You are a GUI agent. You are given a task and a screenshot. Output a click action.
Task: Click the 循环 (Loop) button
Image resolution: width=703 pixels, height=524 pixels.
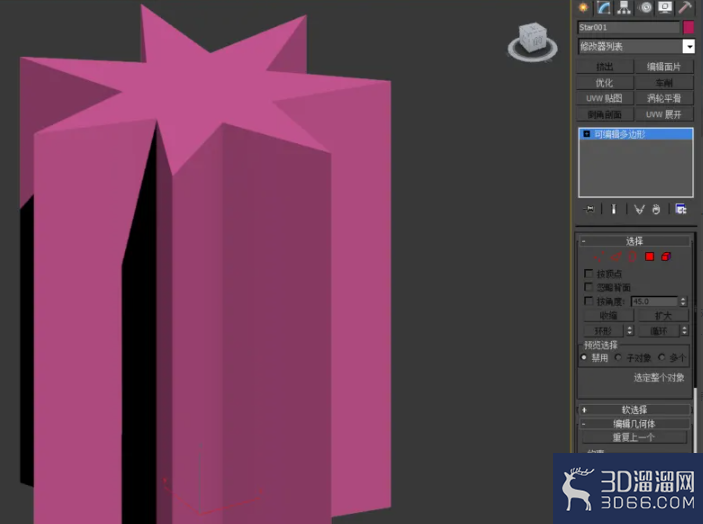(x=659, y=330)
